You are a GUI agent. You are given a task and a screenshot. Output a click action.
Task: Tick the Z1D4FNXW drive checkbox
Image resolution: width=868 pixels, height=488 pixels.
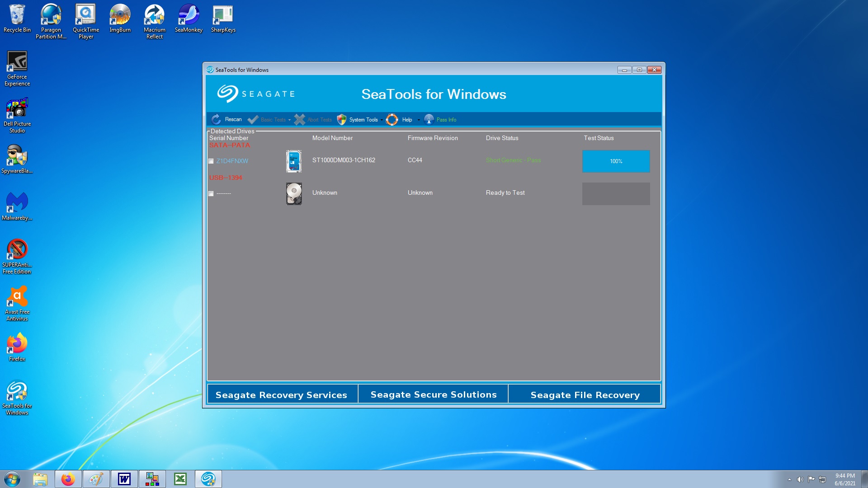tap(211, 161)
